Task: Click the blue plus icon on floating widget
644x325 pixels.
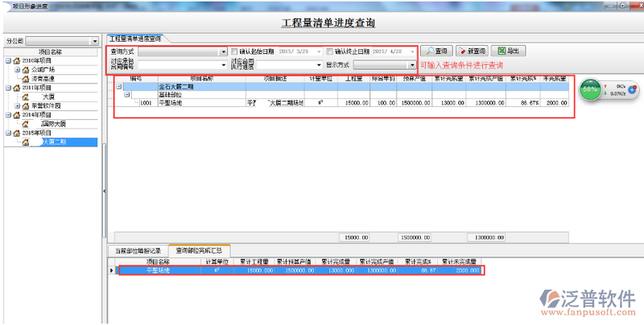Action: click(x=632, y=89)
